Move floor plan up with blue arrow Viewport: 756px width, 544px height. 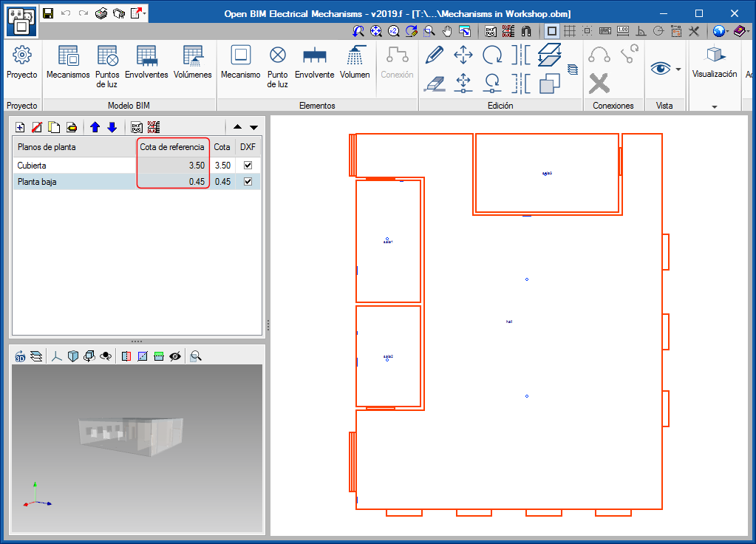click(95, 127)
